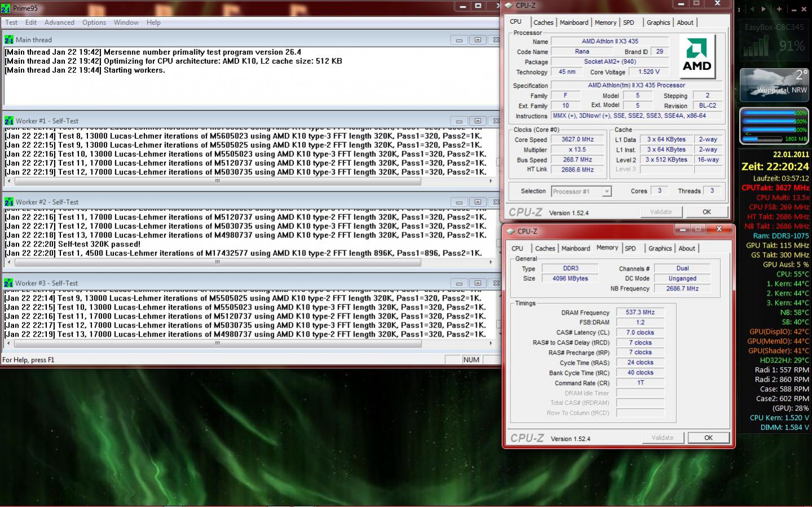
Task: Click the AMD logo in CPU-Z
Action: point(697,56)
